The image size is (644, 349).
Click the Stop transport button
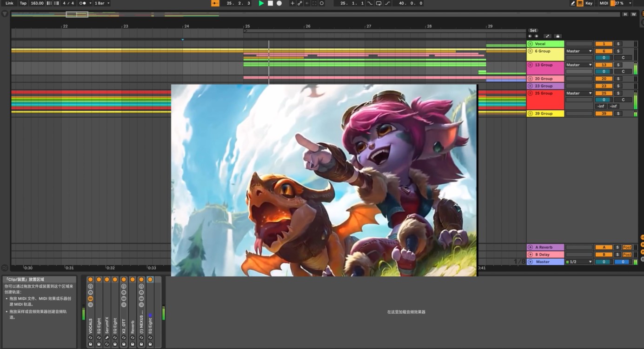click(270, 3)
